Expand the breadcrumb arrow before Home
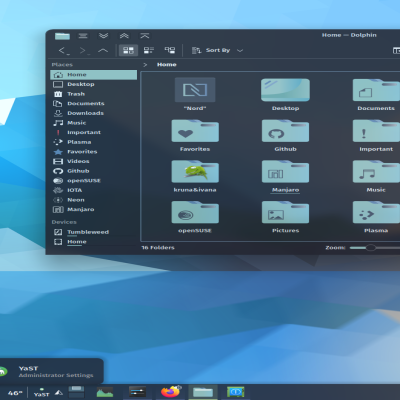This screenshot has height=400, width=400. 145,65
